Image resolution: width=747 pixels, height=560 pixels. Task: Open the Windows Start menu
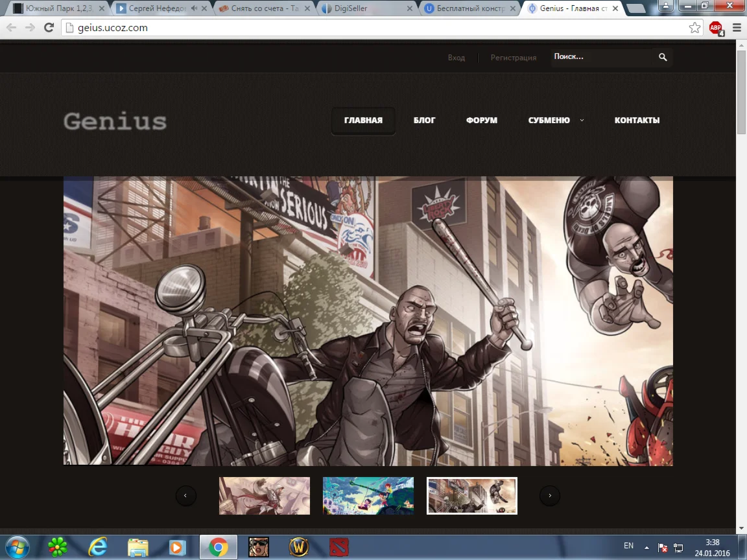point(17,547)
